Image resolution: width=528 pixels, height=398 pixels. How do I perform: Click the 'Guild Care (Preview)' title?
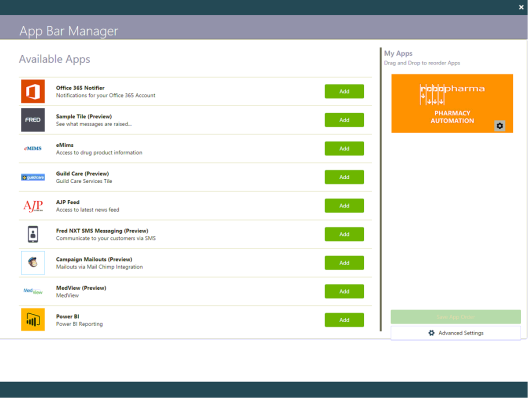[x=82, y=173]
